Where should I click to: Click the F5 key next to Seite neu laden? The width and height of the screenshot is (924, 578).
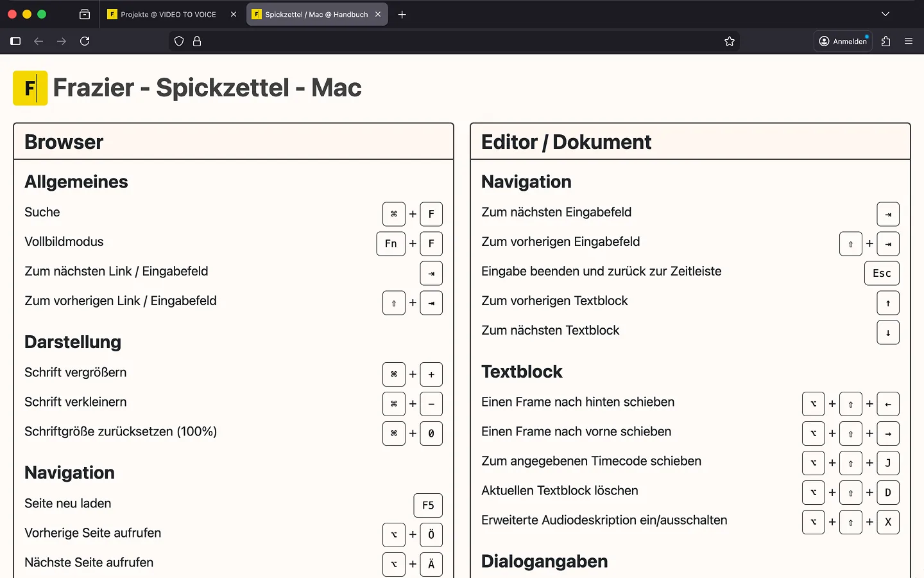click(x=428, y=505)
